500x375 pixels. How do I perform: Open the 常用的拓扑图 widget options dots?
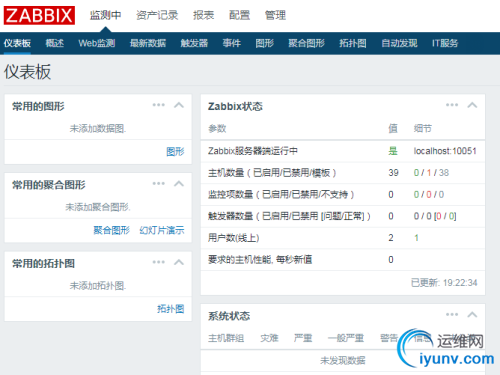pyautogui.click(x=159, y=262)
